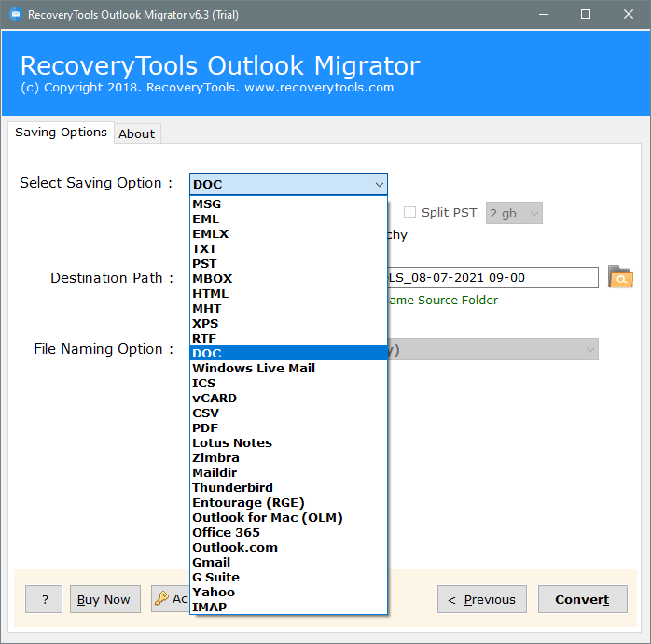Select highlighted DOC list entry
The image size is (651, 644).
pyautogui.click(x=288, y=353)
